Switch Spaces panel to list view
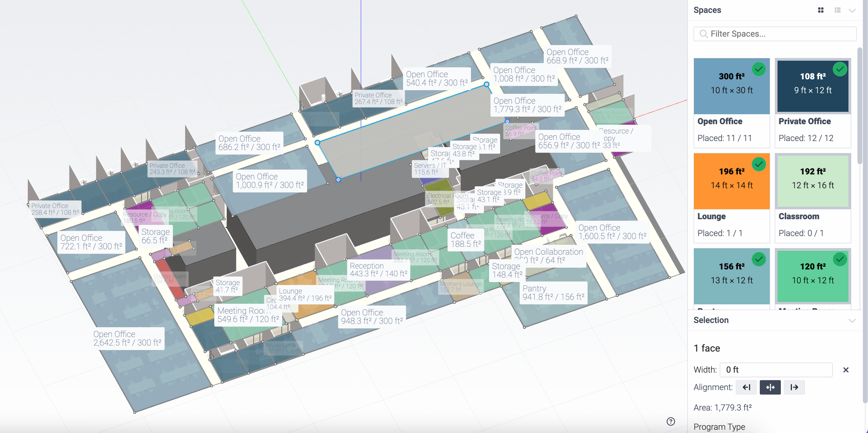Viewport: 868px width, 433px height. [837, 10]
